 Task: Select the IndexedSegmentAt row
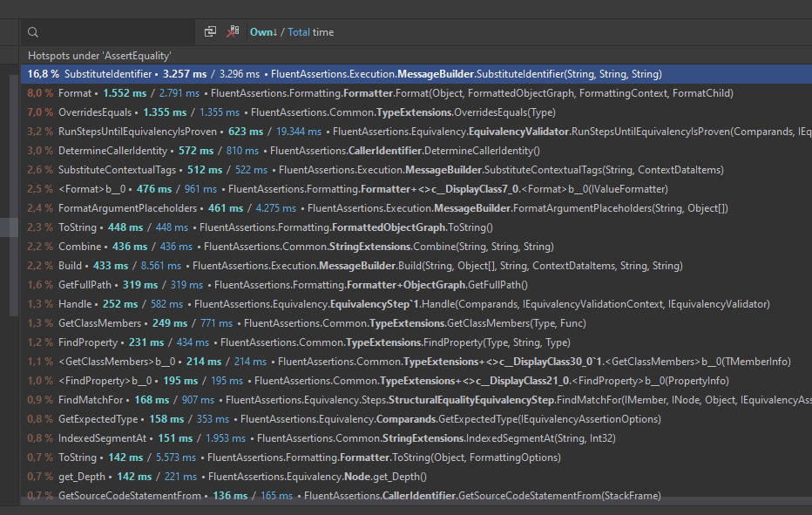click(x=416, y=438)
